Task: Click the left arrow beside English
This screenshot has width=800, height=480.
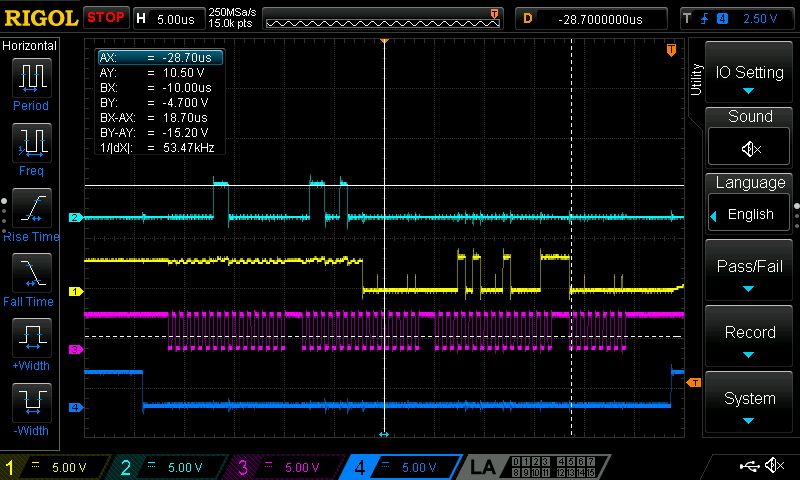Action: (x=714, y=216)
